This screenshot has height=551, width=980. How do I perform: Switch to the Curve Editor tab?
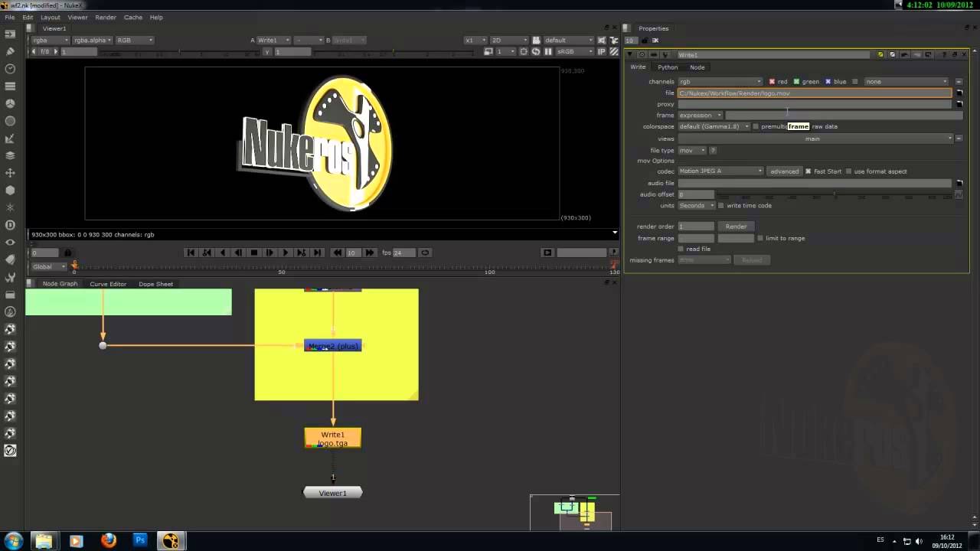108,284
